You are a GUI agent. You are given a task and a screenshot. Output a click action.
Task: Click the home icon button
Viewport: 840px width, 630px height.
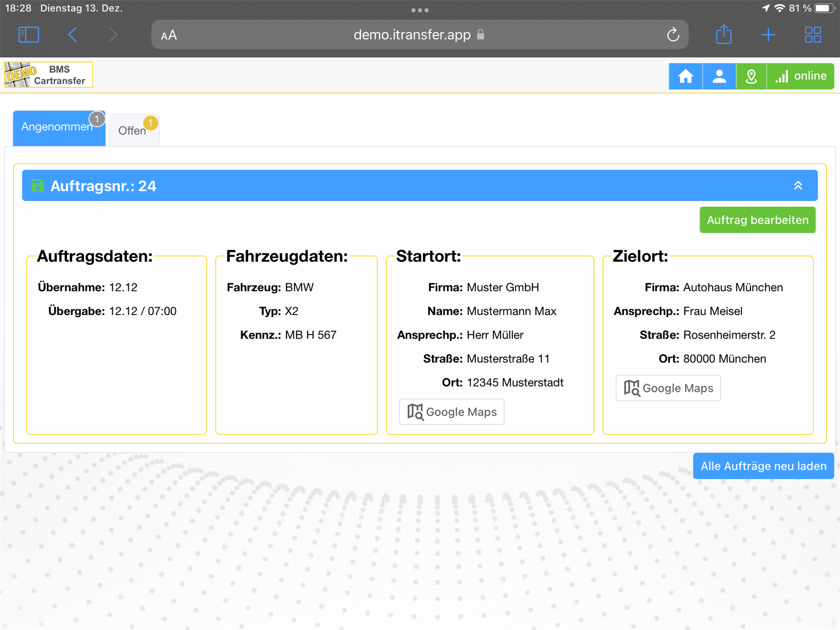685,76
